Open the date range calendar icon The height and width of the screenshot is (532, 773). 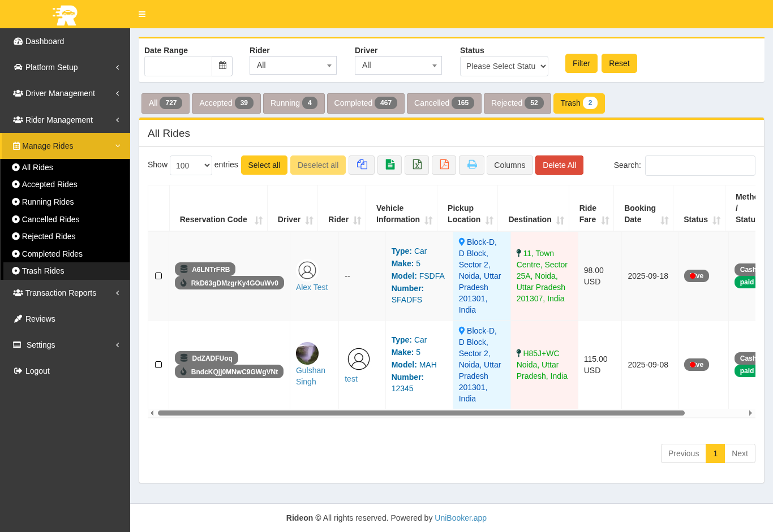222,66
